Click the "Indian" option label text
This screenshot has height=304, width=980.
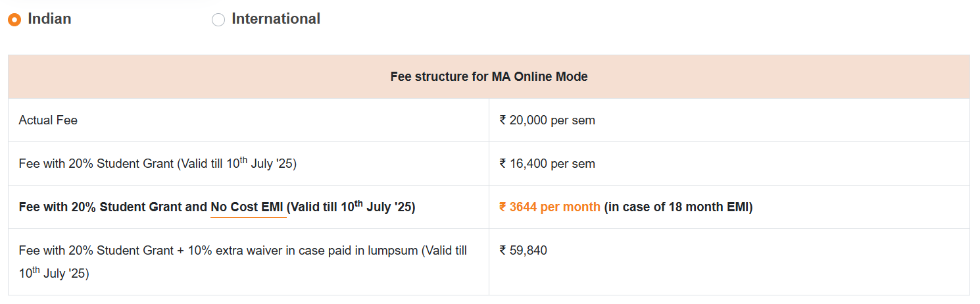coord(49,19)
